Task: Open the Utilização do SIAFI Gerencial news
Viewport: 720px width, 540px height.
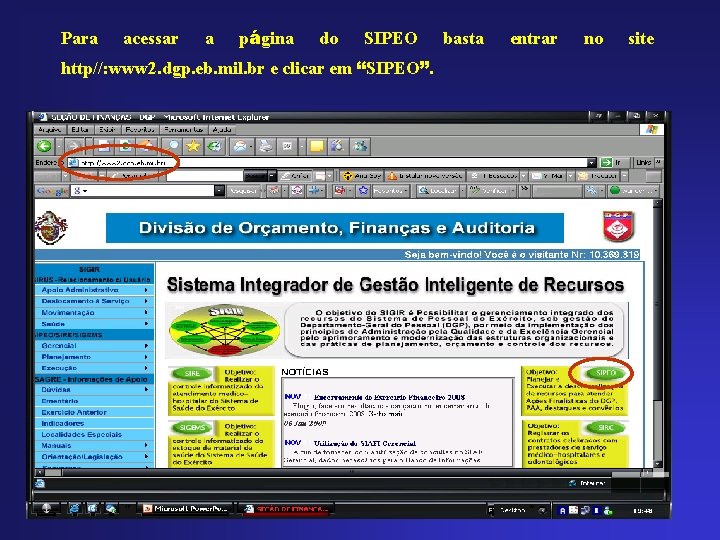Action: coord(365,444)
